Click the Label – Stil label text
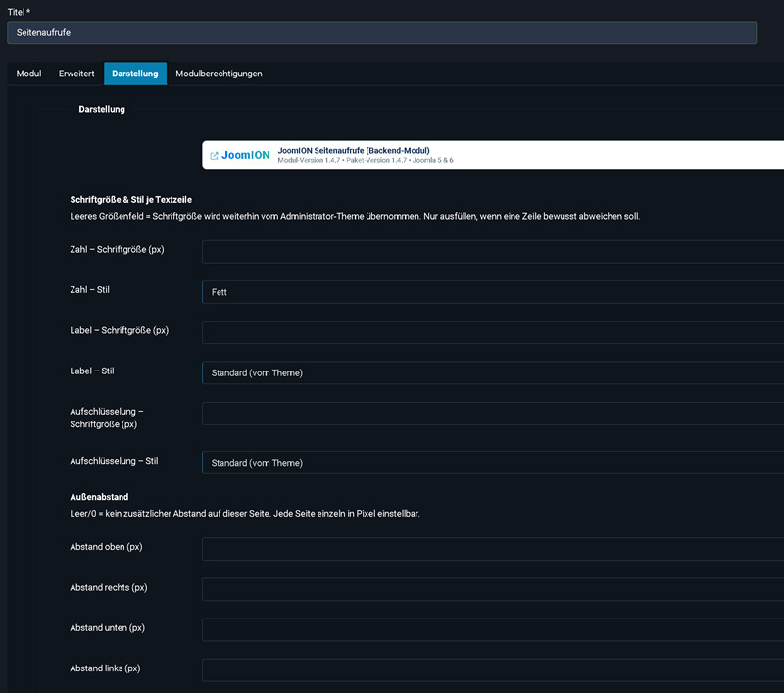 click(x=92, y=371)
